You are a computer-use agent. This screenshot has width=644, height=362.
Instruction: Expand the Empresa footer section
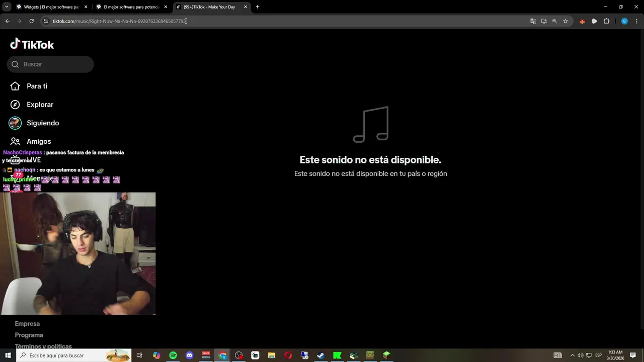(27, 324)
